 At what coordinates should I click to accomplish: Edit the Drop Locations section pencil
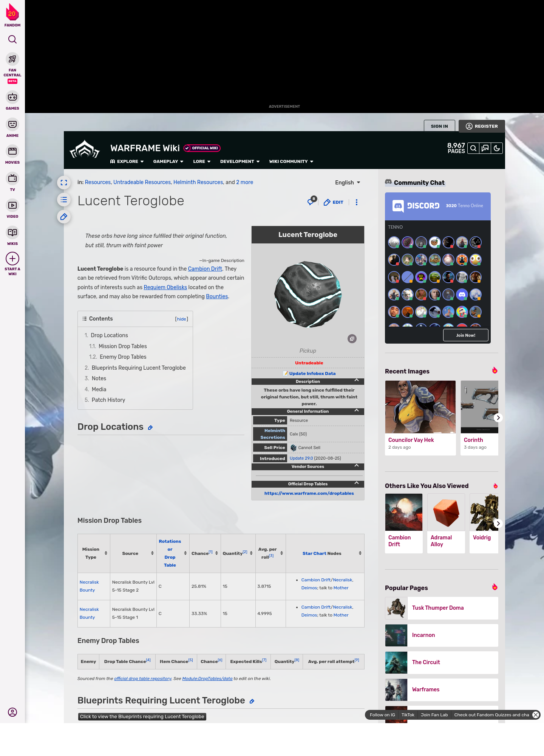click(x=150, y=428)
